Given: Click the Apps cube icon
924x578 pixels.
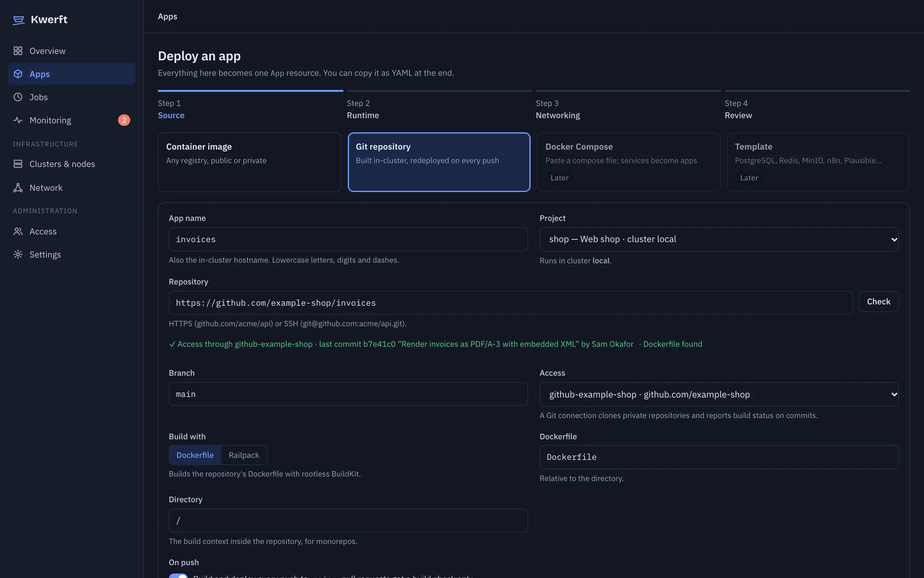Looking at the screenshot, I should click(18, 74).
